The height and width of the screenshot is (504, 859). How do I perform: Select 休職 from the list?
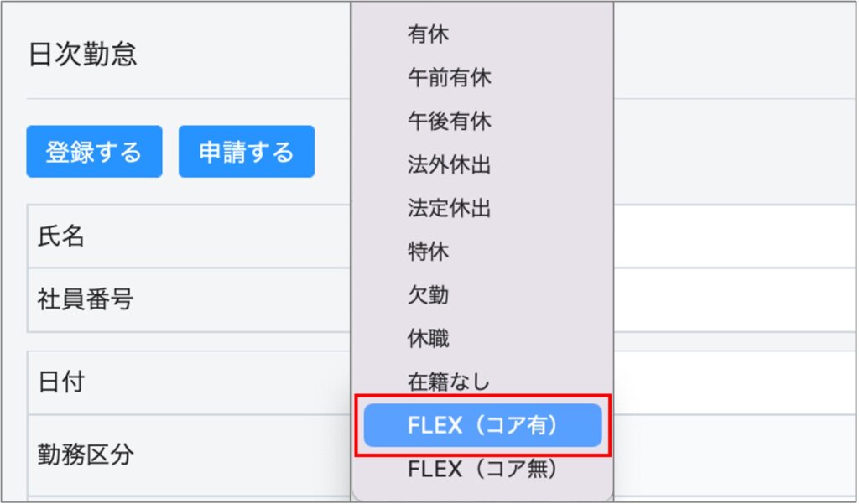pos(428,339)
